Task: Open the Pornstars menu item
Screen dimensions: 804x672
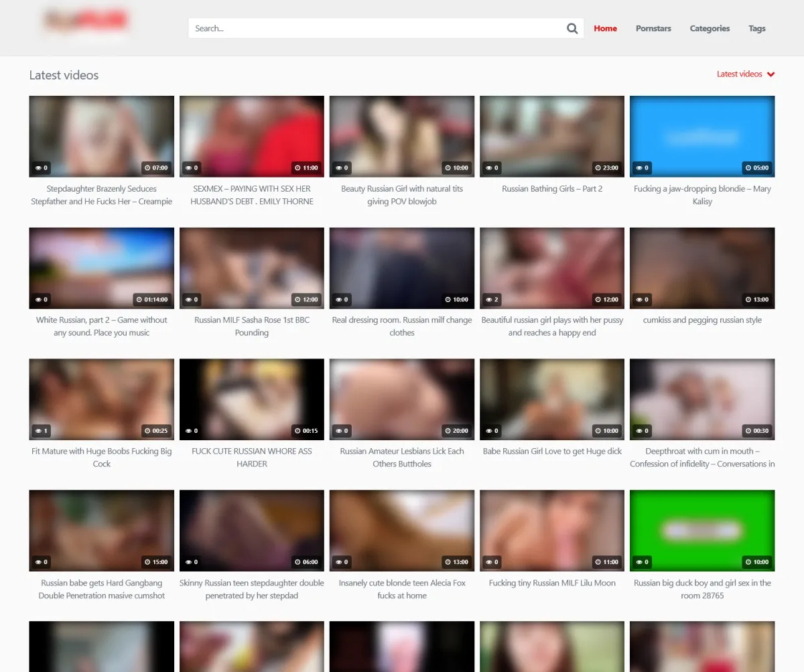Action: click(653, 28)
